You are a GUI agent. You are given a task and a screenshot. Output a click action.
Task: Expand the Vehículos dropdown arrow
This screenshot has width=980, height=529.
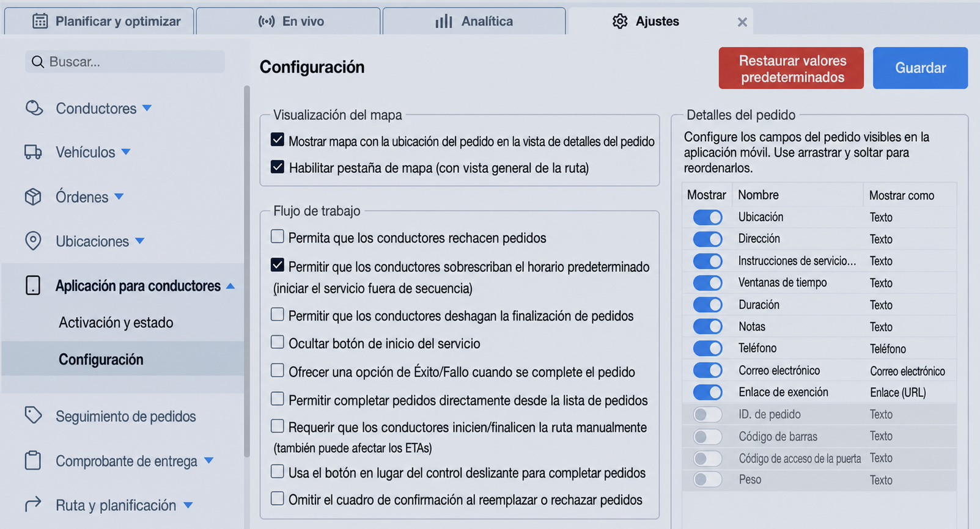coord(126,151)
